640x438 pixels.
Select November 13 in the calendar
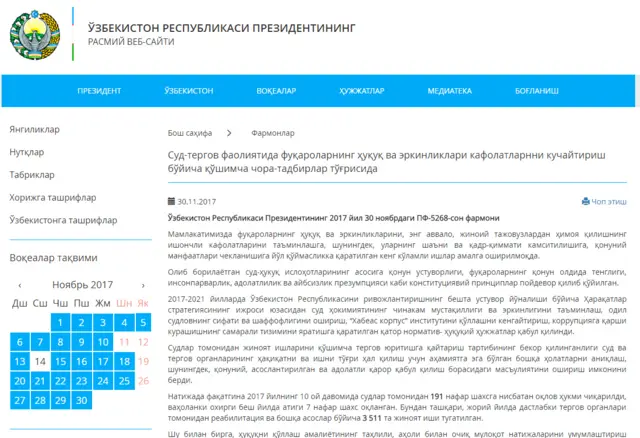[x=20, y=361]
